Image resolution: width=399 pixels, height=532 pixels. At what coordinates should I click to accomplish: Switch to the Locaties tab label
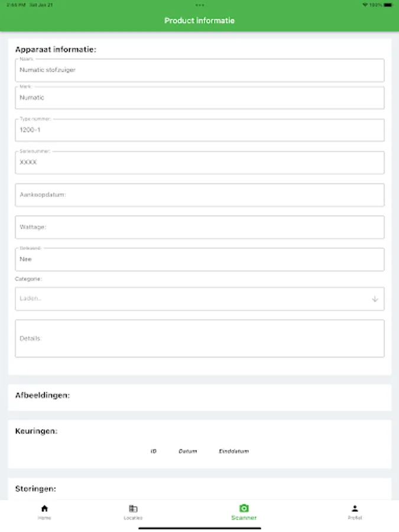click(x=133, y=518)
